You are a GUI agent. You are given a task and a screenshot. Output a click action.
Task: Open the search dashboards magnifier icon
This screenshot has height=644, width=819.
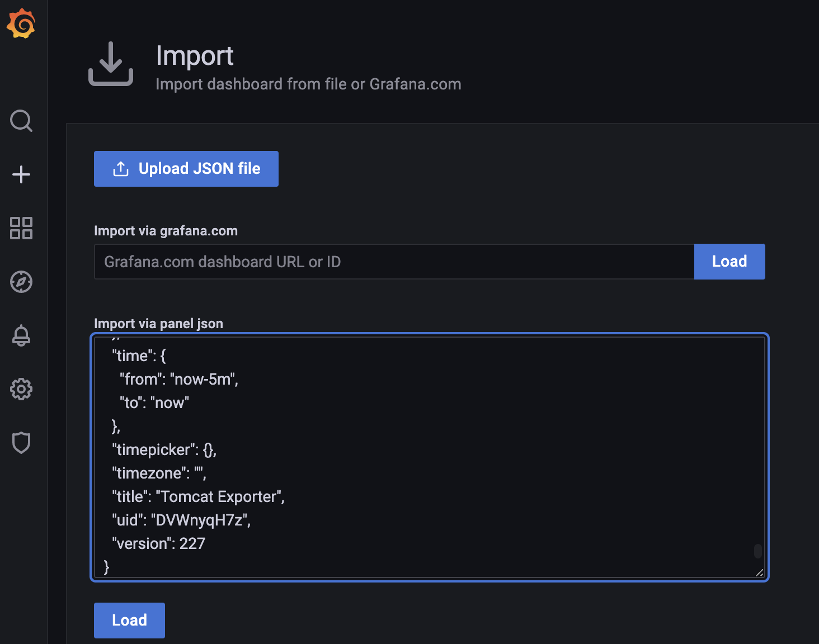tap(21, 121)
